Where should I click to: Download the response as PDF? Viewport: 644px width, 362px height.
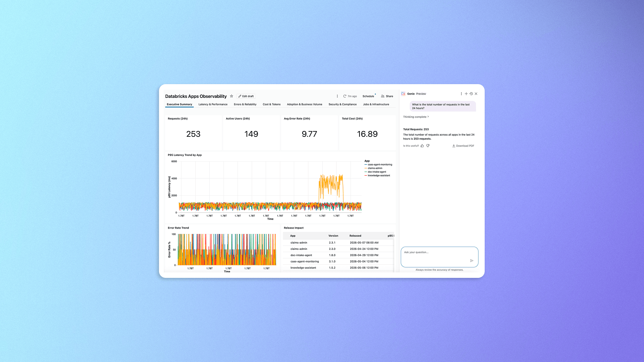(463, 146)
